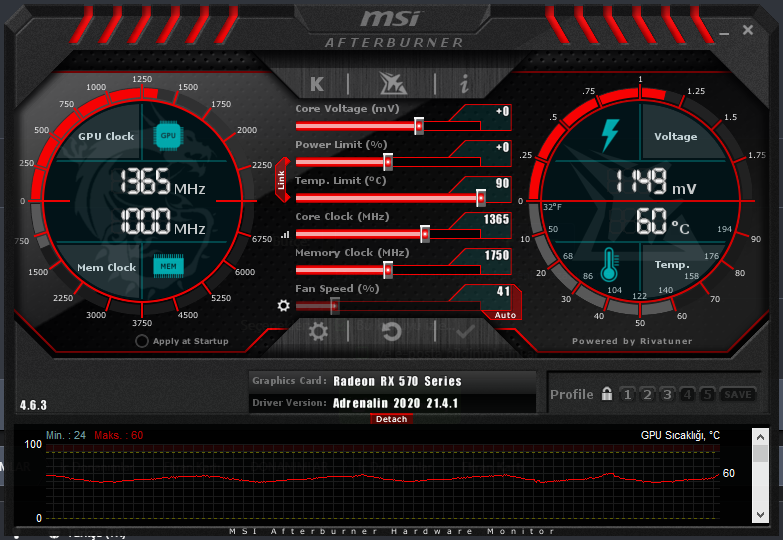The height and width of the screenshot is (540, 783).
Task: Click the 1365 MHz GPU clock readout
Action: click(163, 182)
